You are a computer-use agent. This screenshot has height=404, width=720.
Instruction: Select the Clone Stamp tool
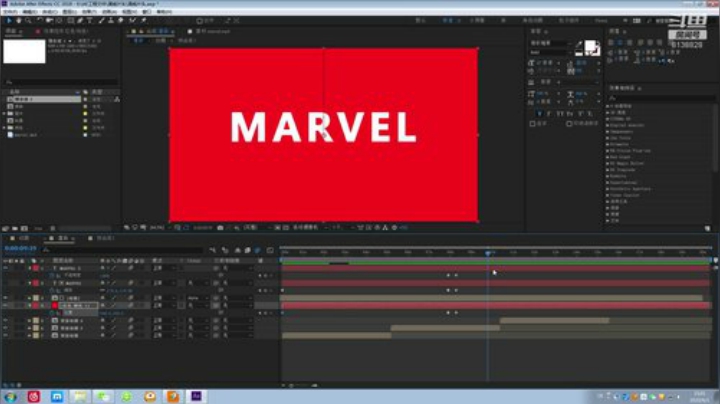(x=111, y=21)
